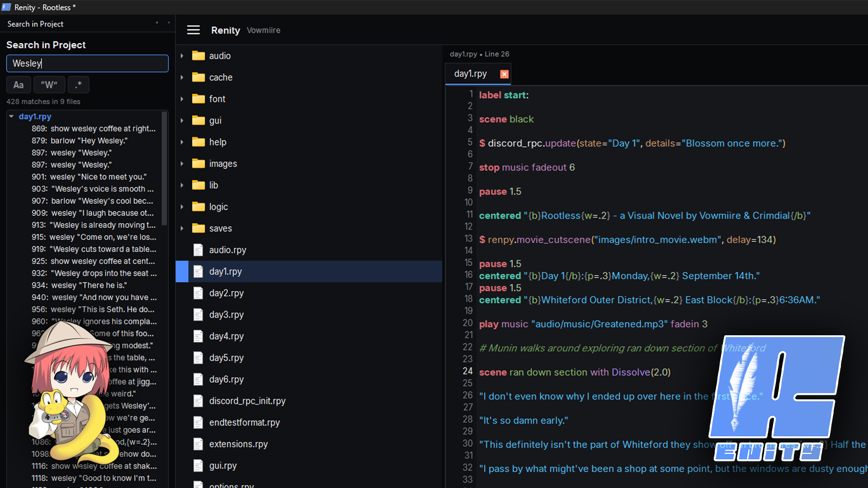Viewport: 868px width, 488px height.
Task: Click the discord_rpc.update code line
Action: click(632, 143)
